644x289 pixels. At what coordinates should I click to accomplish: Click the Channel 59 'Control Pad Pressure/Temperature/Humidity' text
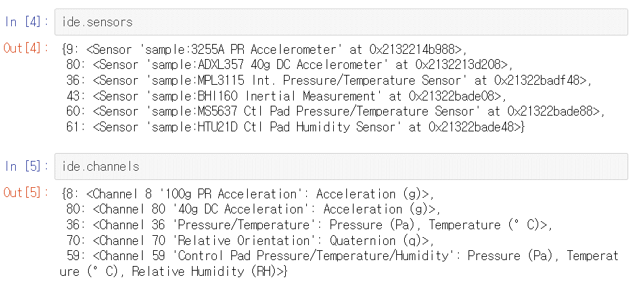point(276,256)
